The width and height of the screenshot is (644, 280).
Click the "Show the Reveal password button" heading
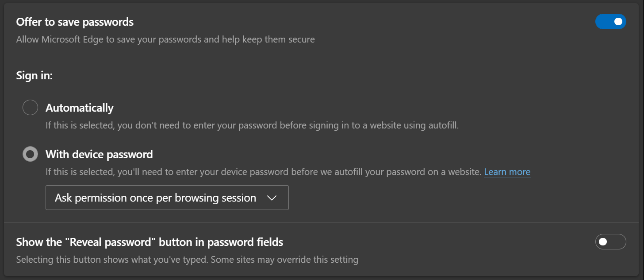point(149,242)
